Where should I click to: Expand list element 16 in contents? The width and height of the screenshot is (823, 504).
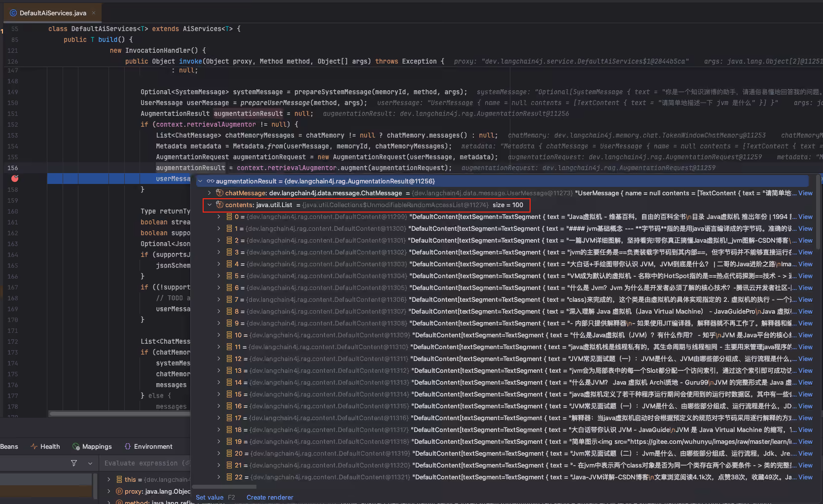(x=219, y=406)
